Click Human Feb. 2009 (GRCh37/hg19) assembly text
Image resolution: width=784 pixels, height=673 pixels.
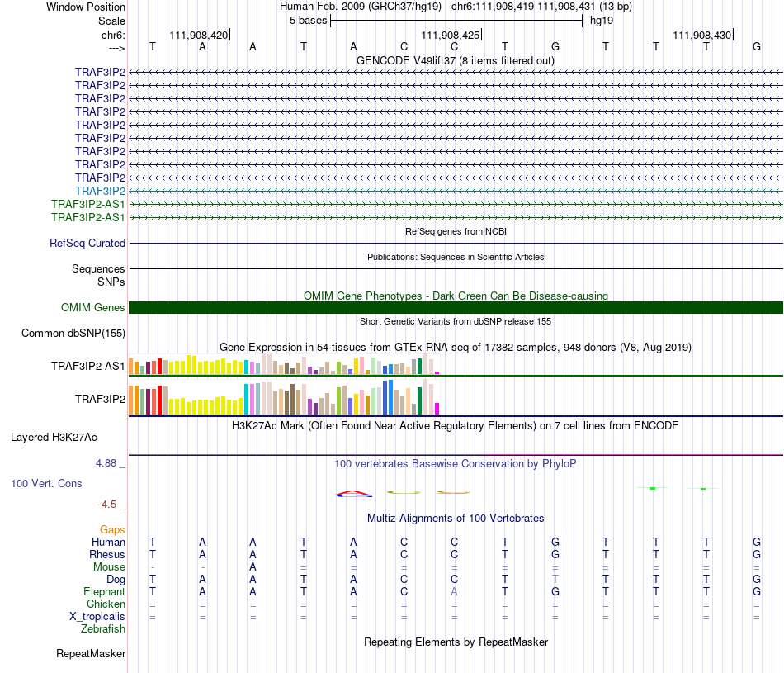pos(360,7)
